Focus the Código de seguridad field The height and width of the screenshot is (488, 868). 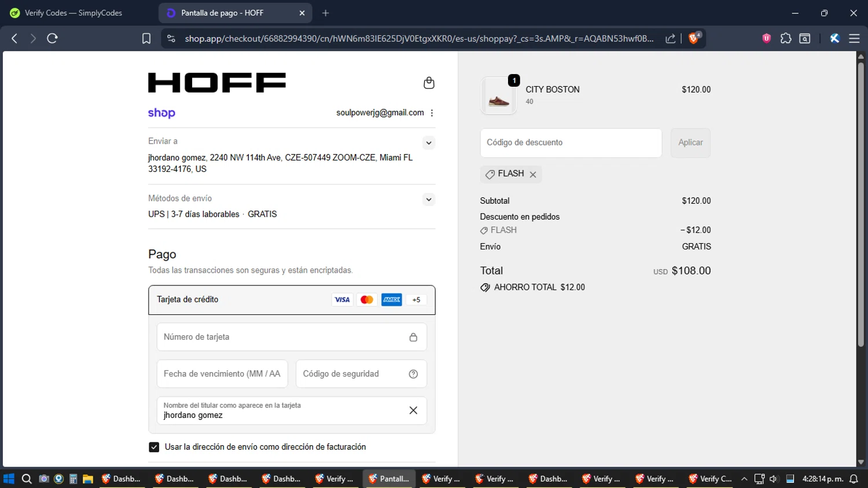(361, 374)
